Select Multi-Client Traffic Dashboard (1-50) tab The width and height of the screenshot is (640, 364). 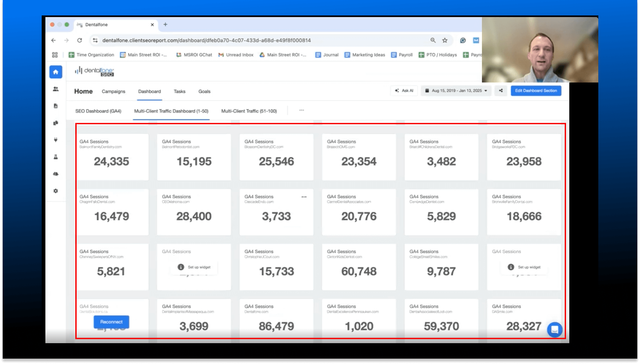tap(171, 111)
